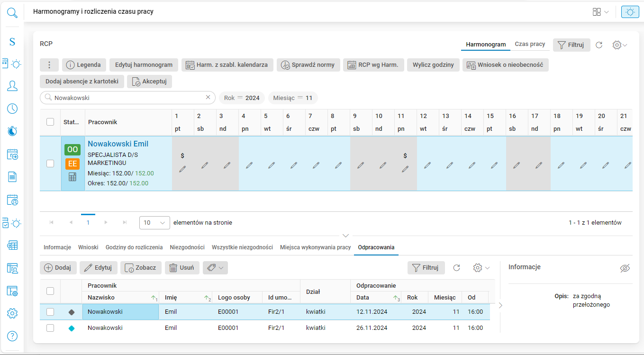Open the Niezgodności tab
The image size is (644, 355).
coord(187,247)
